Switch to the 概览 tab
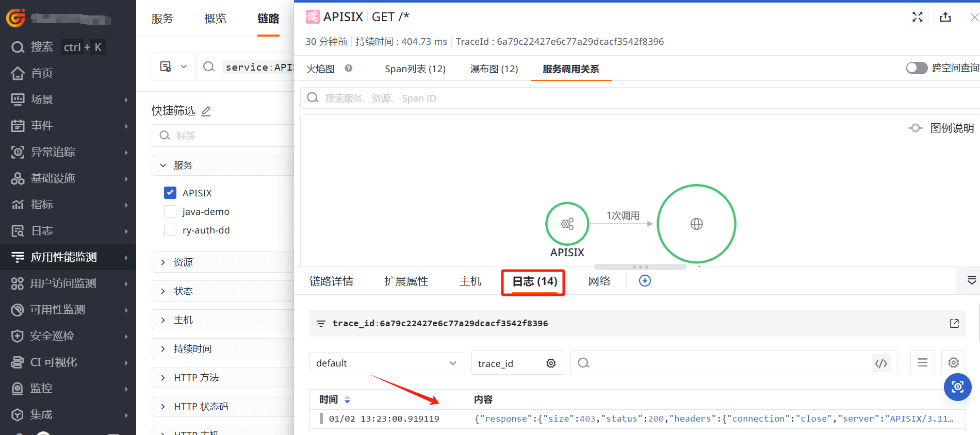Screen dimensions: 980x435 tap(216, 19)
